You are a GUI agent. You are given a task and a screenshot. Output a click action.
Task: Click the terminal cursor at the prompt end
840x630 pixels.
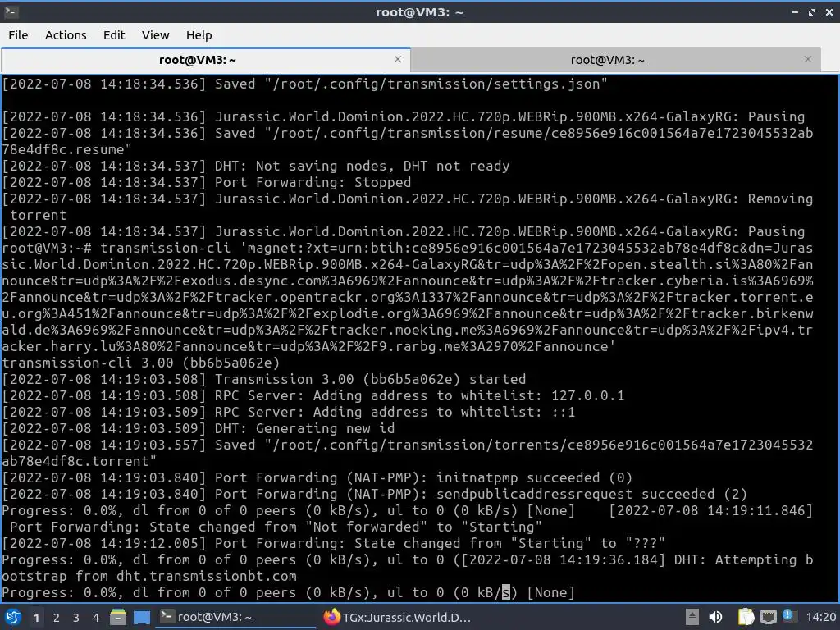pyautogui.click(x=505, y=592)
